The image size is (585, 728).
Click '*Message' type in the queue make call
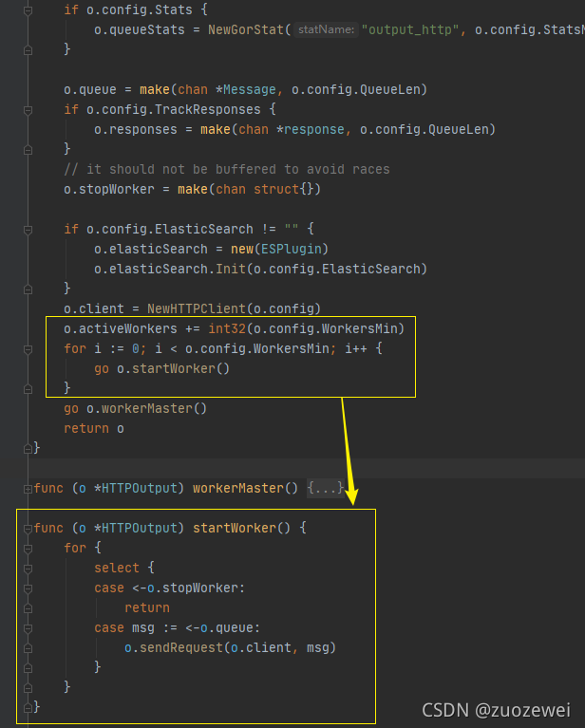click(x=246, y=89)
